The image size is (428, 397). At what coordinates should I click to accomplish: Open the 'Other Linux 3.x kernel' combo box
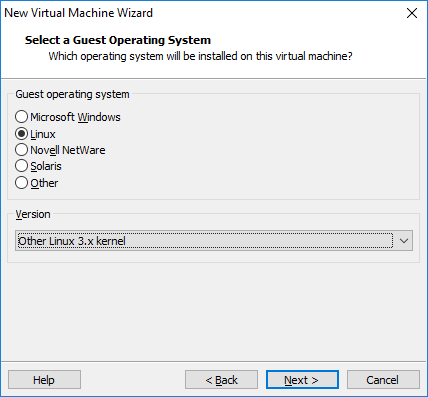[214, 241]
